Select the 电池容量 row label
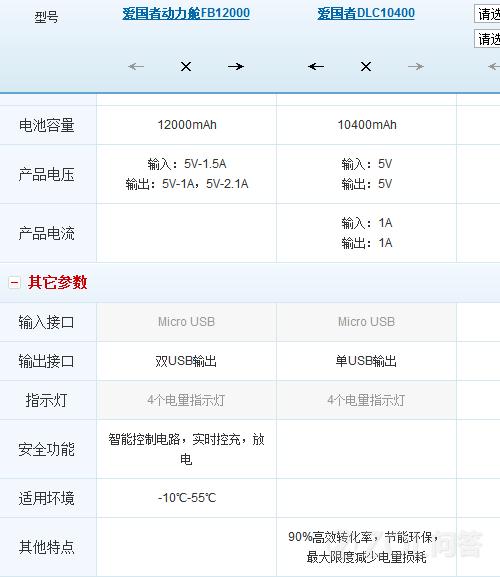Viewport: 500px width, 577px height. pos(47,125)
